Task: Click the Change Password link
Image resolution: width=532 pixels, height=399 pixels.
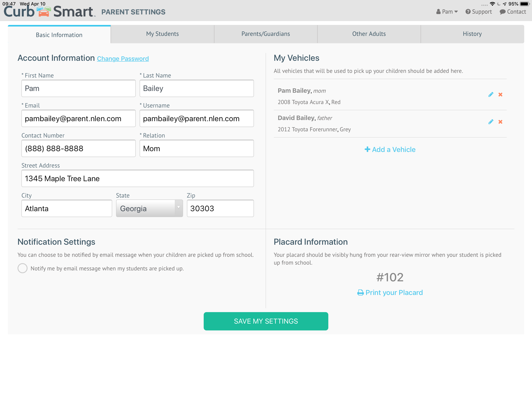Action: (x=123, y=58)
